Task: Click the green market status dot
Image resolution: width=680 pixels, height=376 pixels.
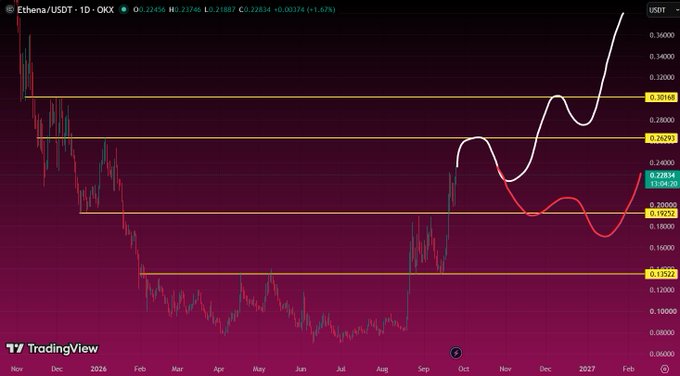Action: 124,9
